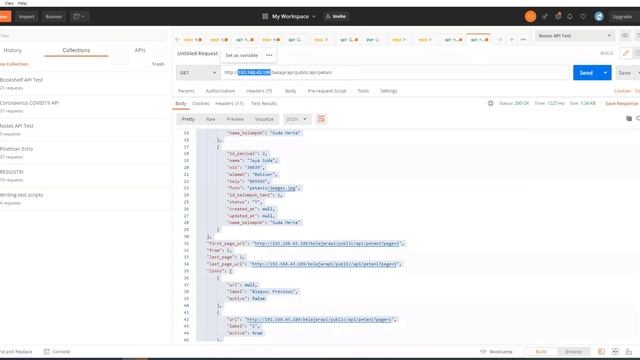Open the Send button dropdown arrow
This screenshot has width=640, height=360.
click(x=605, y=73)
